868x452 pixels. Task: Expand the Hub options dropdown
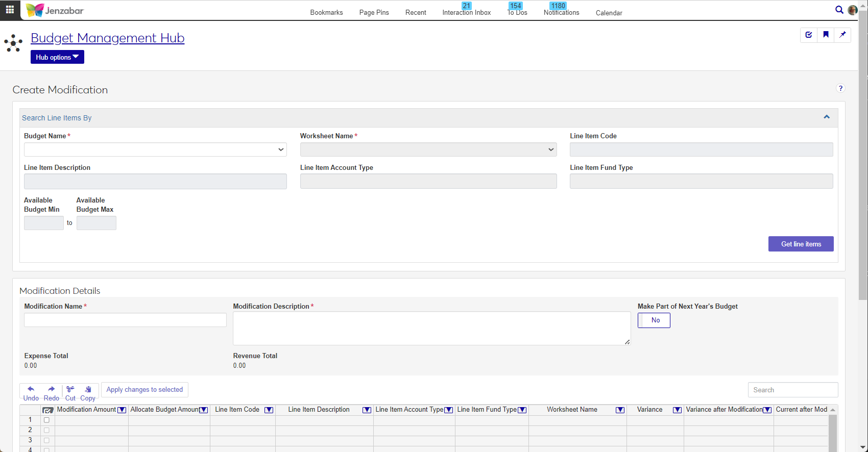[57, 57]
